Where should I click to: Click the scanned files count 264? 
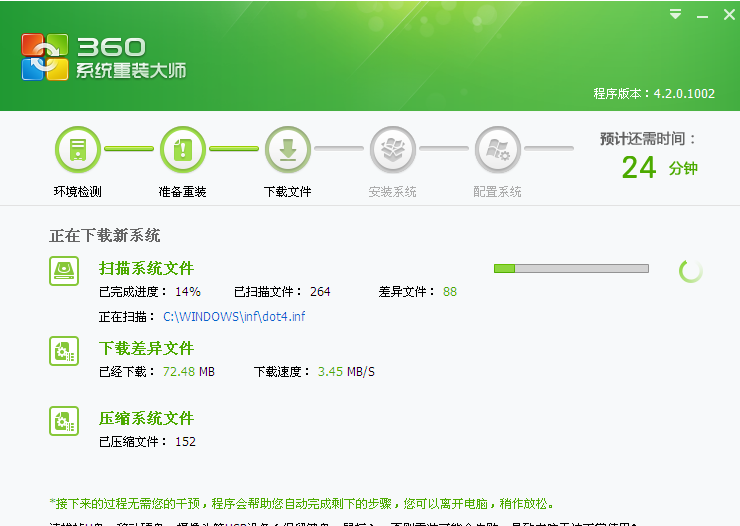pos(320,292)
